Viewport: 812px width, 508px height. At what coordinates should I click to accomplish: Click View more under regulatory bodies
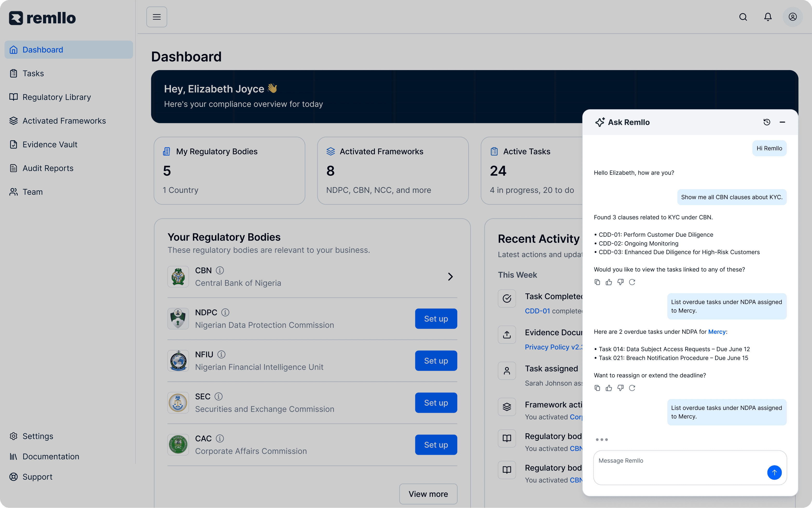tap(428, 494)
